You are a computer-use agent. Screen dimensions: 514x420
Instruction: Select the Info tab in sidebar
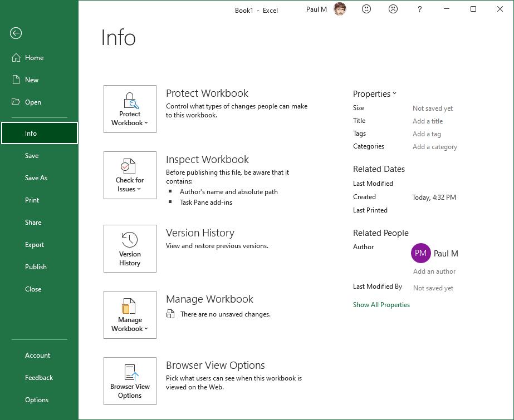40,133
